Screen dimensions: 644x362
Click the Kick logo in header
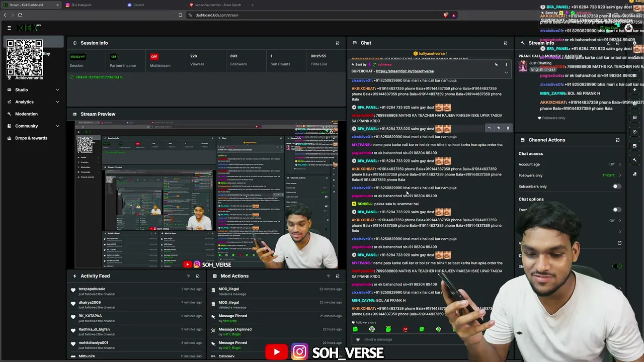[29, 28]
